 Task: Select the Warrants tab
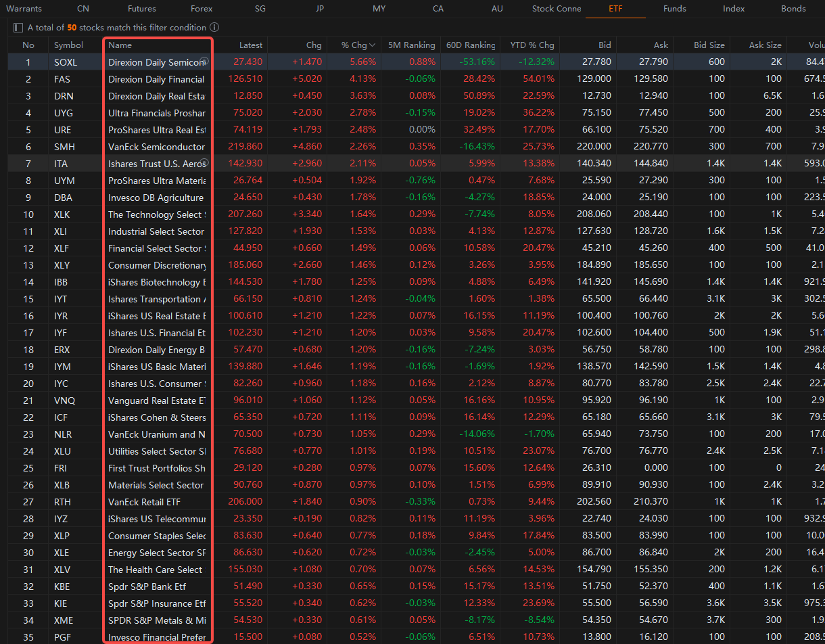(24, 9)
